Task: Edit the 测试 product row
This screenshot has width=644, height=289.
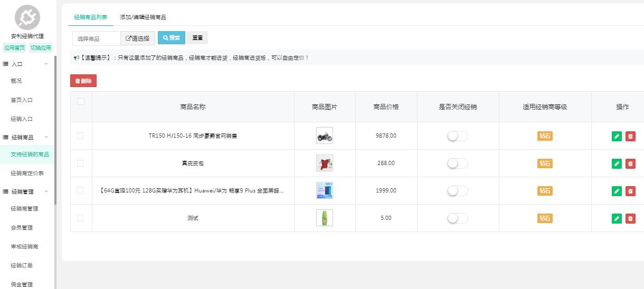Action: point(617,218)
